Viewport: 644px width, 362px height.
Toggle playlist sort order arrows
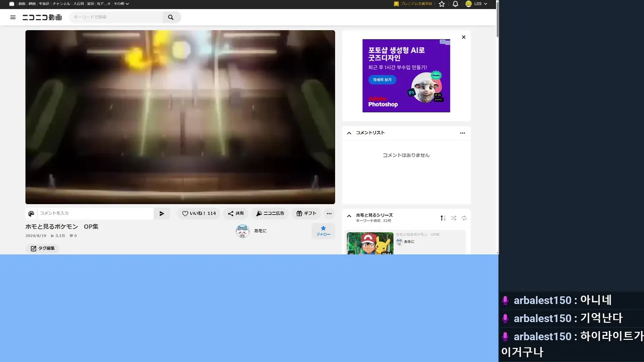tap(443, 218)
